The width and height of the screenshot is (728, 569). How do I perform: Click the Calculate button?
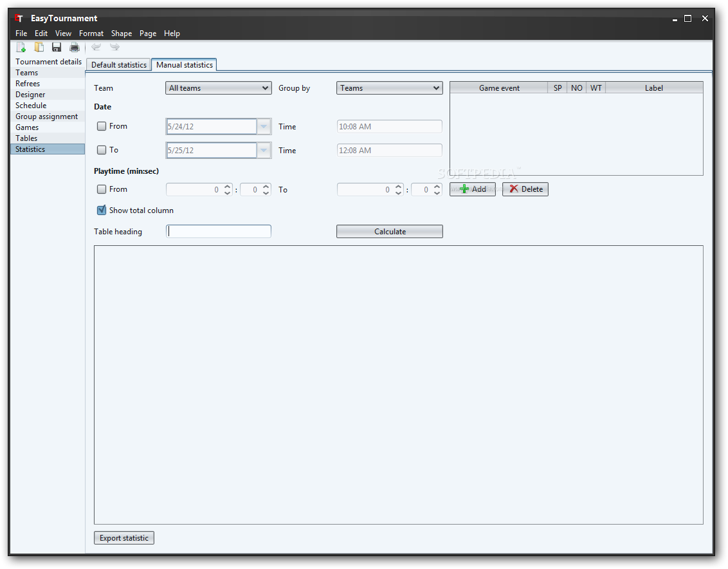[x=390, y=232]
